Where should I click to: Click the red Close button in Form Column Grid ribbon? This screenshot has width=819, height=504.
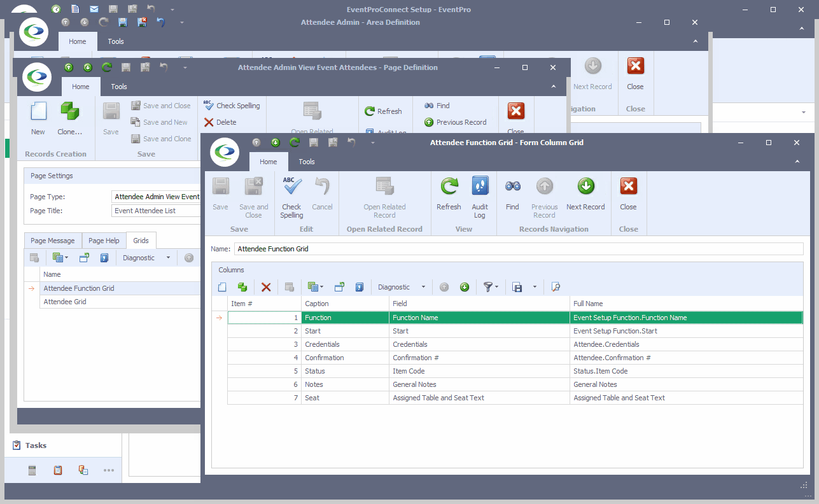628,193
